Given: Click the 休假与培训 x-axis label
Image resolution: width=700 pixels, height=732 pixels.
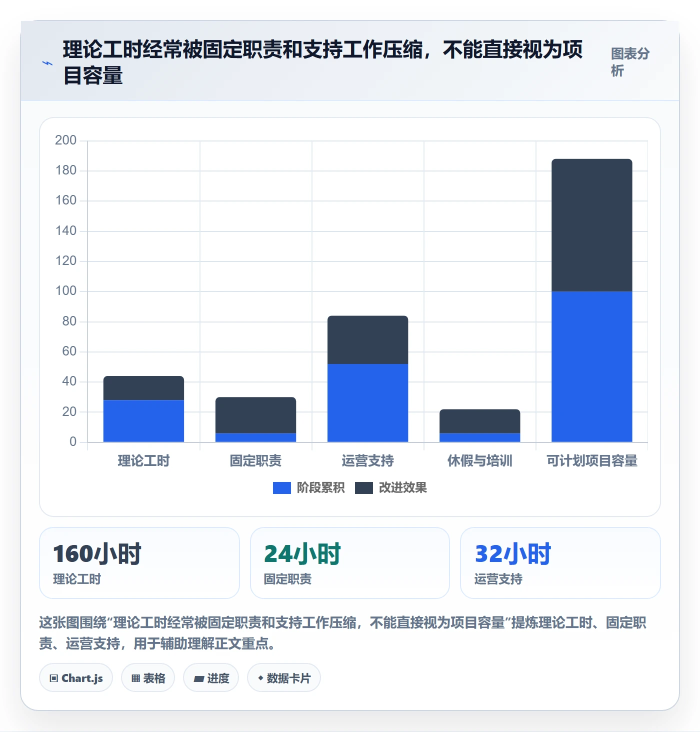Looking at the screenshot, I should (480, 460).
